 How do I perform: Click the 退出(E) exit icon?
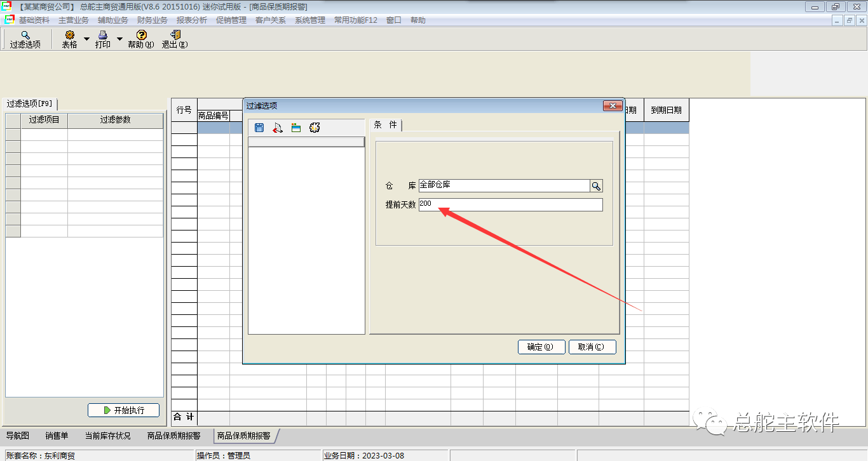coord(175,35)
